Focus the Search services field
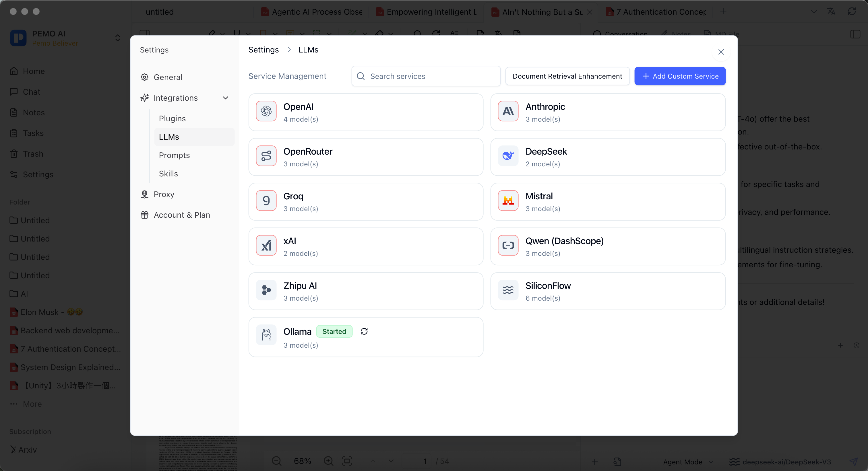868x471 pixels. 426,76
